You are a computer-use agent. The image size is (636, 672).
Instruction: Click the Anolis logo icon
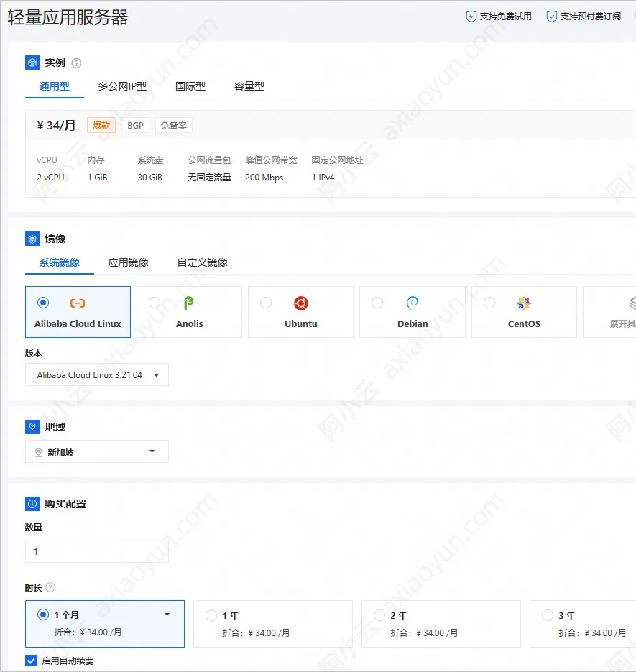coord(189,303)
